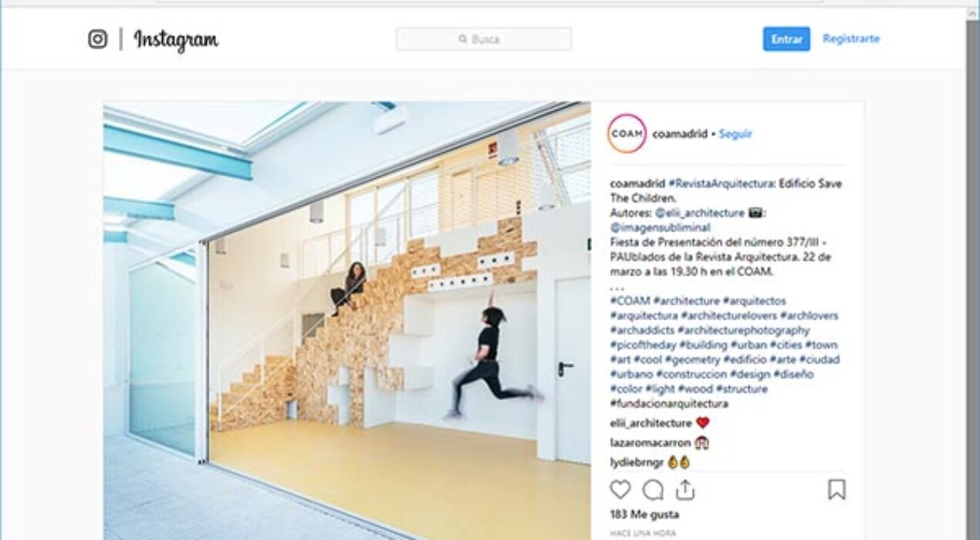Click the magnifier icon in the search box
This screenshot has width=980, height=540.
tap(463, 39)
